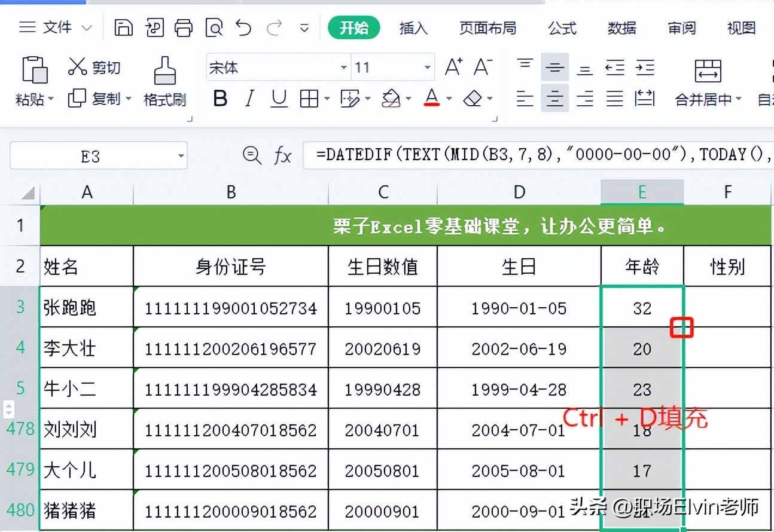Screen dimensions: 774x532
Task: Expand the Name Box dropdown for E3
Action: [181, 157]
